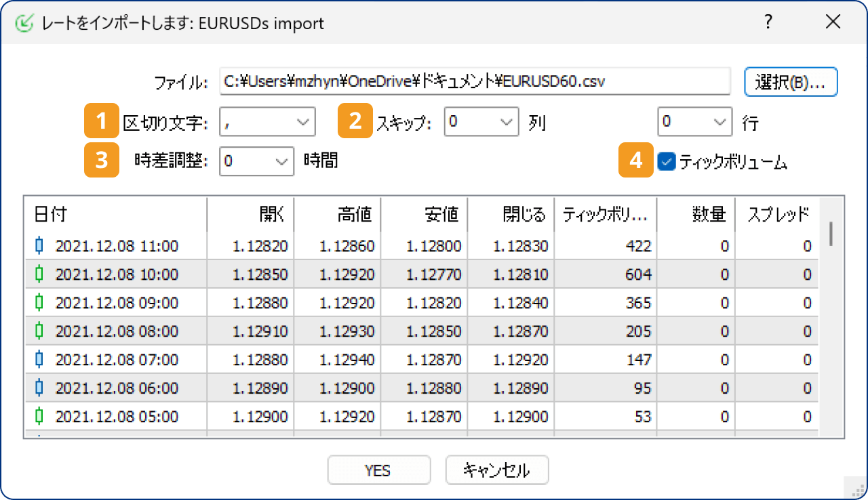Click the 高値 column header
Screen dimensions: 868x500
click(x=337, y=215)
